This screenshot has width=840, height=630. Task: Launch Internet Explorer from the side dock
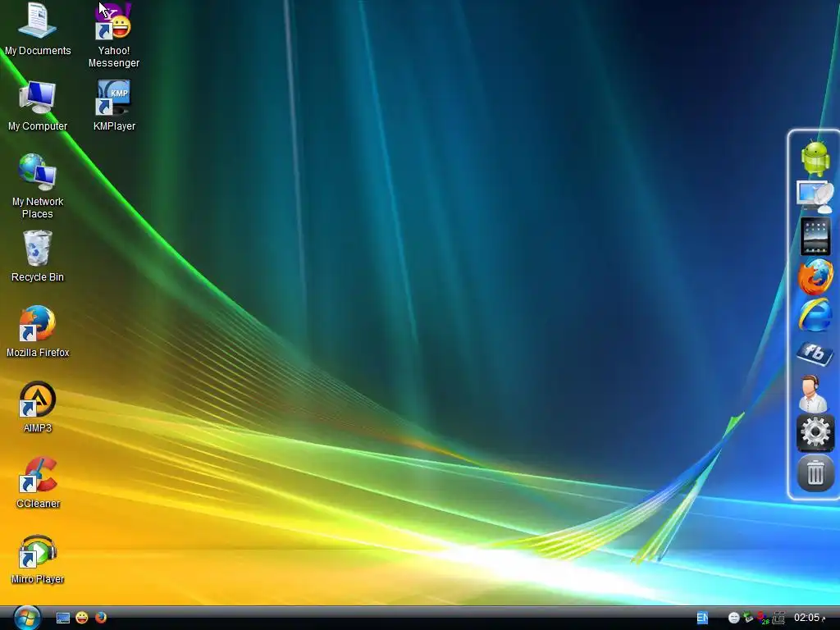tap(815, 315)
